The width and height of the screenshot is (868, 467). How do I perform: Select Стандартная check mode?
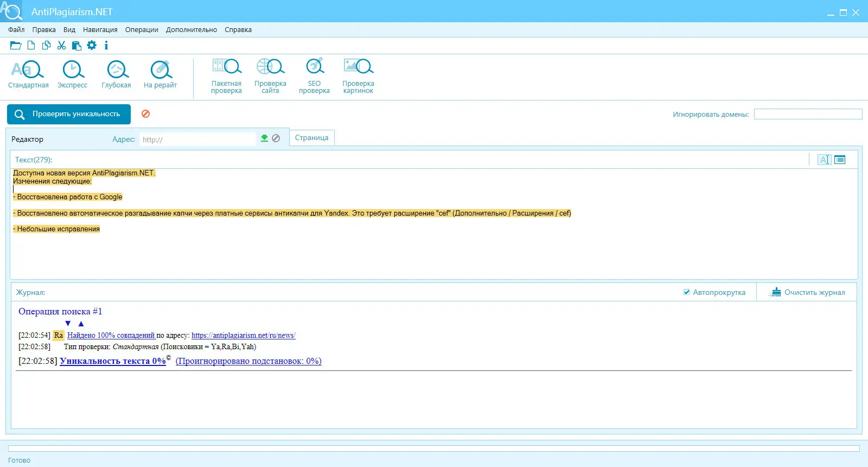28,74
